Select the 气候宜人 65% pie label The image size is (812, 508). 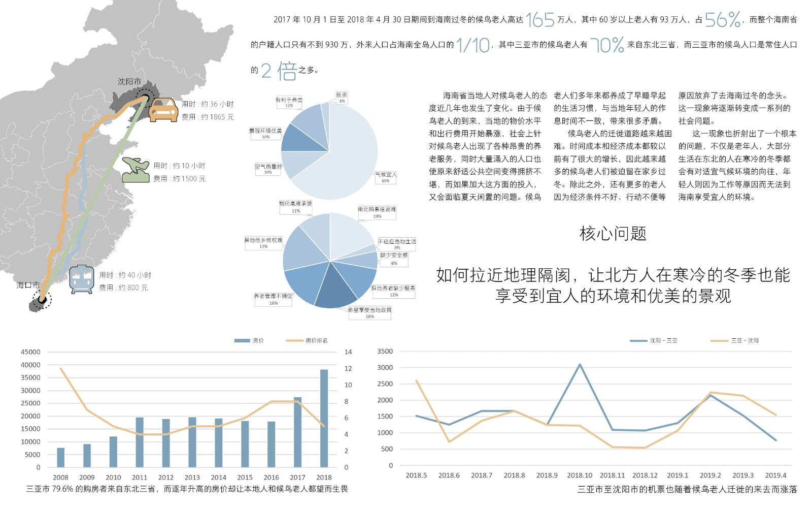(386, 177)
